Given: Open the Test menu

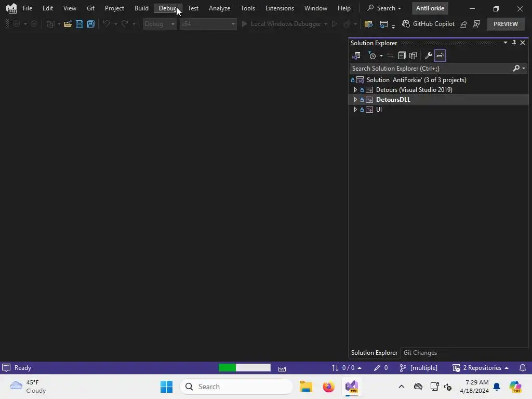Looking at the screenshot, I should (193, 8).
